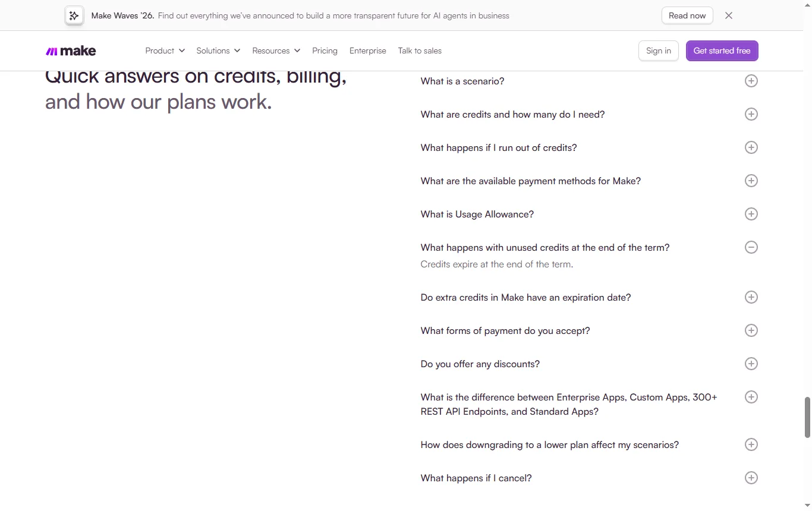Viewport: 812px width, 511px height.
Task: Dismiss the Make Waves '26 announcement banner
Action: (x=729, y=15)
